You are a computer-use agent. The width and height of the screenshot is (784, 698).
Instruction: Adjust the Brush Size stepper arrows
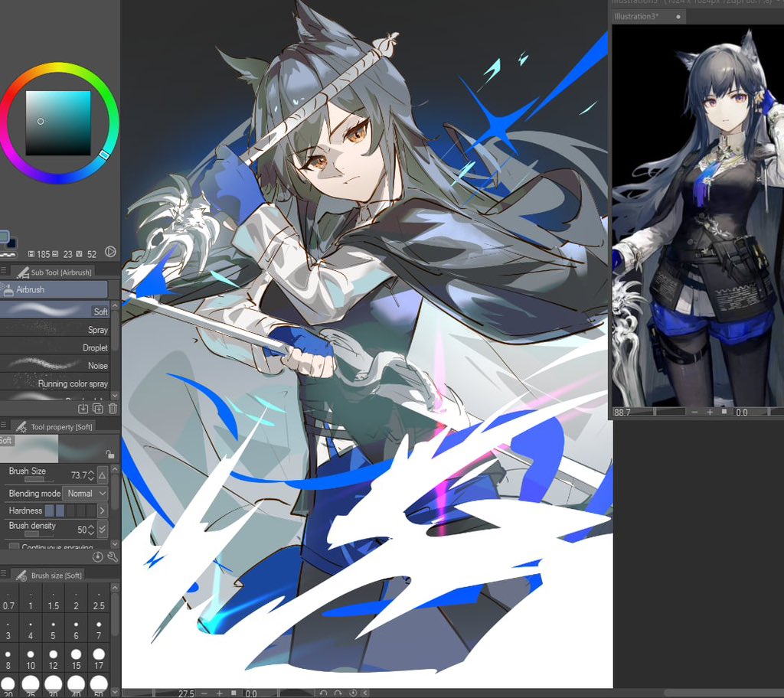91,475
